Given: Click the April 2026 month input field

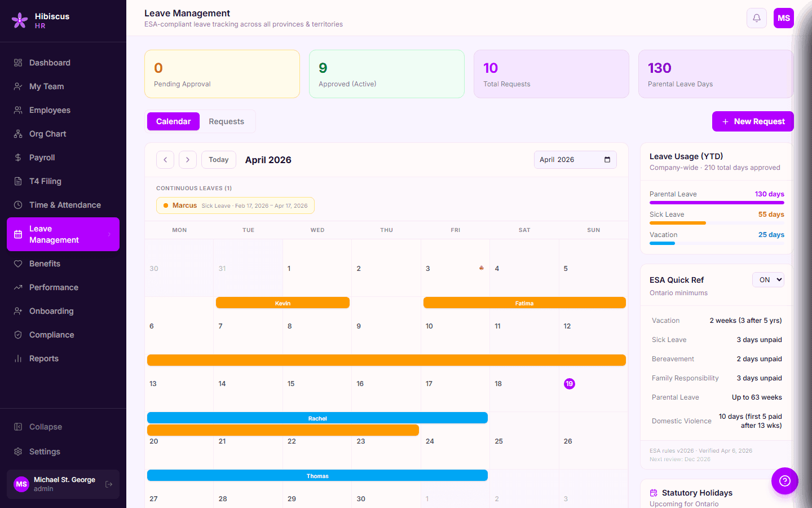Looking at the screenshot, I should click(x=575, y=160).
